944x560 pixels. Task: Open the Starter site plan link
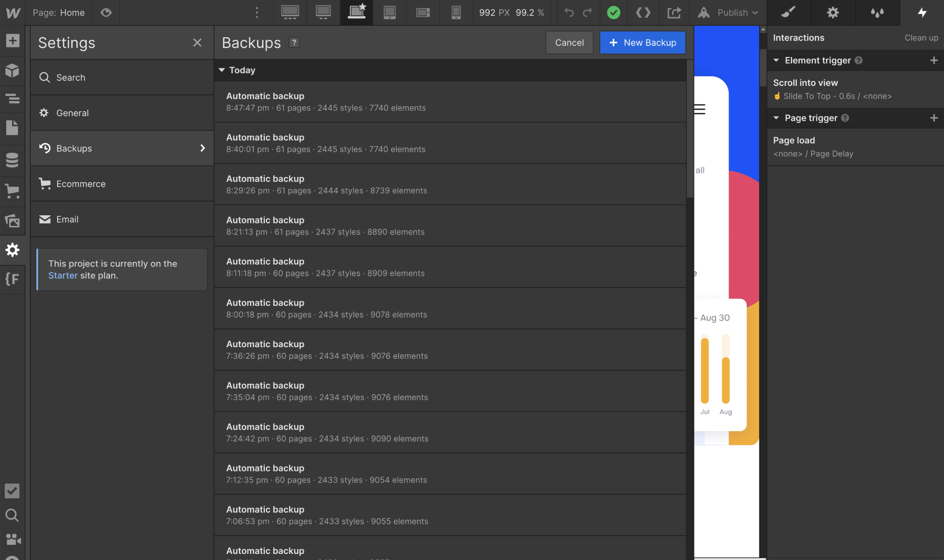tap(63, 275)
